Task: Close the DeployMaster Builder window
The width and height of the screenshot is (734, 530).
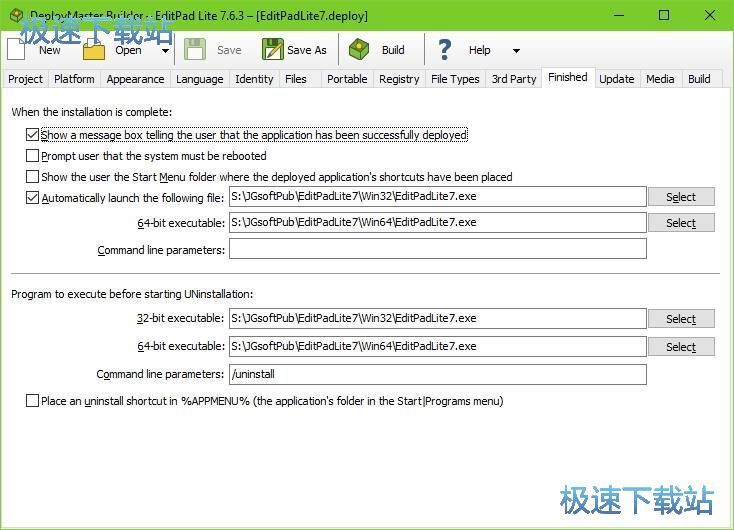Action: tap(710, 15)
